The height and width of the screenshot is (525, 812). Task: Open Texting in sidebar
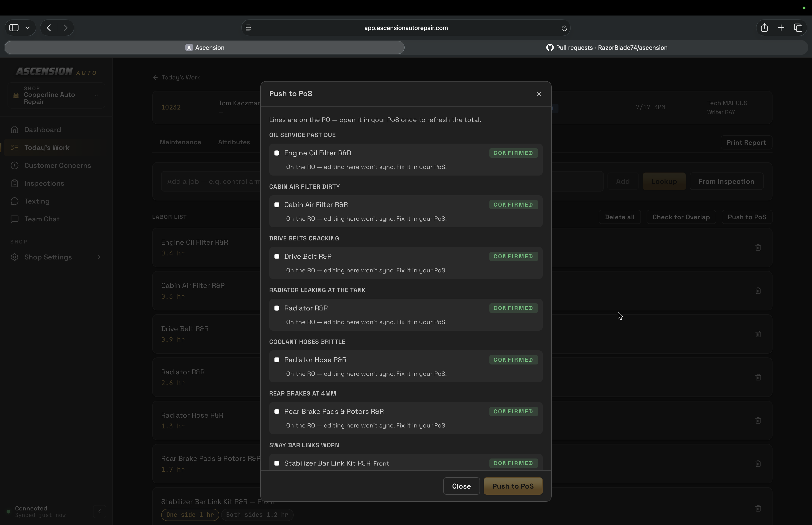click(x=56, y=201)
